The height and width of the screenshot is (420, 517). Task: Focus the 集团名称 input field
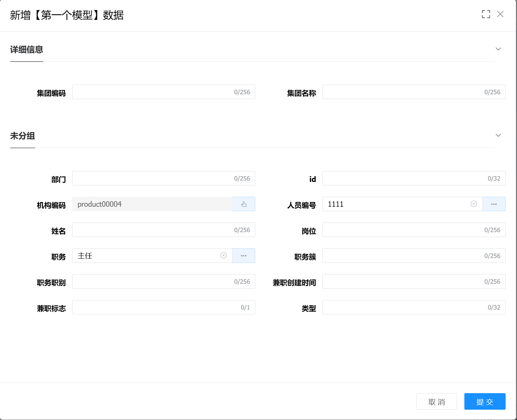click(x=401, y=92)
